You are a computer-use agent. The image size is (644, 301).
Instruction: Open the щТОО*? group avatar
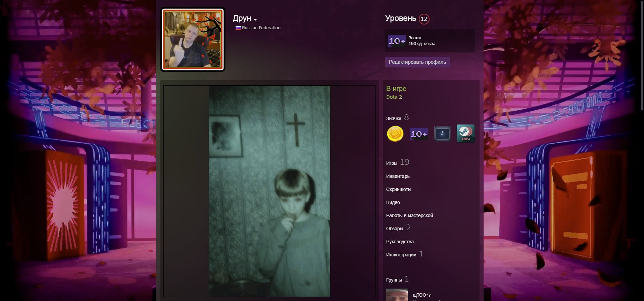397,295
